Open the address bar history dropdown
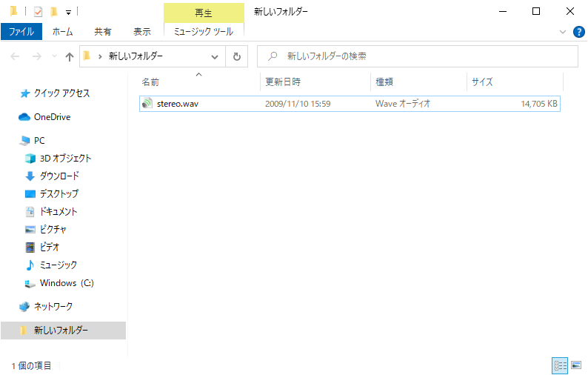Image resolution: width=588 pixels, height=375 pixels. (215, 56)
